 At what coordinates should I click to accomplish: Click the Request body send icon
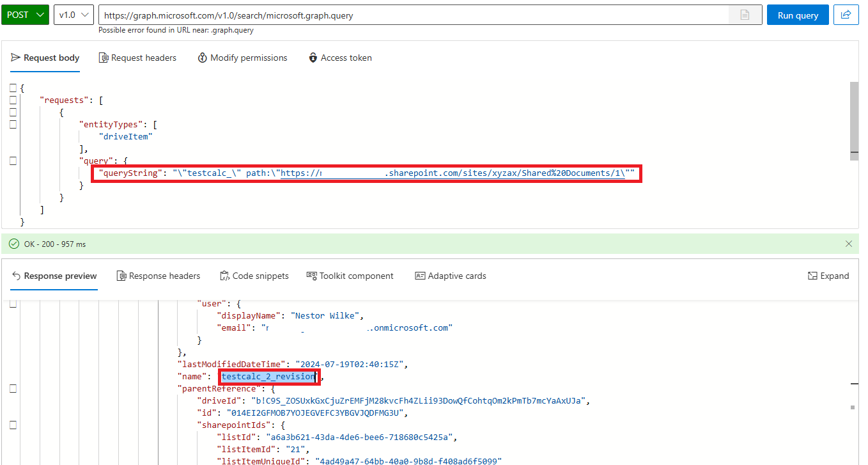click(x=16, y=58)
